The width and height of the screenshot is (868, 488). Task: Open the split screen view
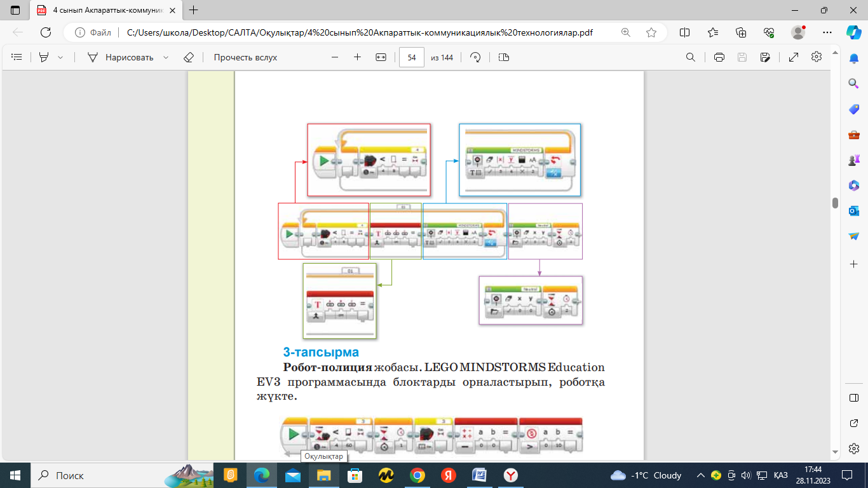tap(685, 32)
